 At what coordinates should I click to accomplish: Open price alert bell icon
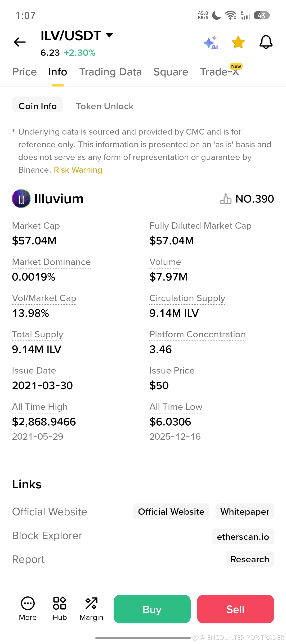(266, 42)
